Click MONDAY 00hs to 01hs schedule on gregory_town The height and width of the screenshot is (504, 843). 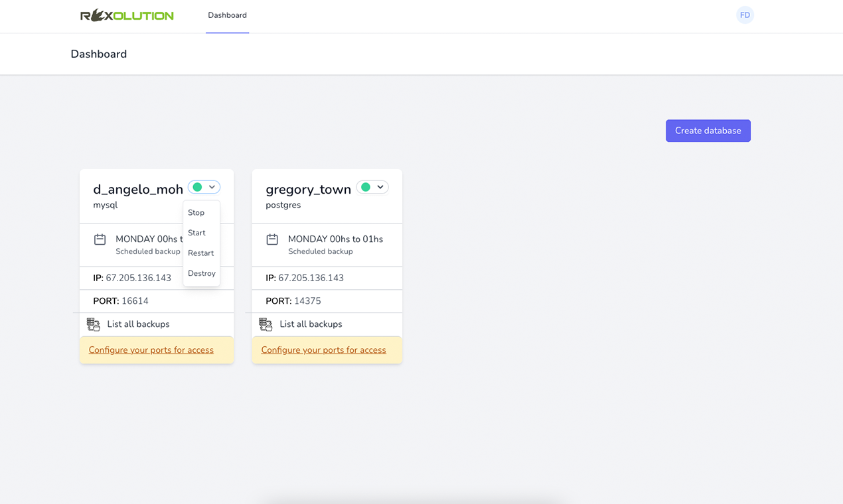tap(335, 239)
